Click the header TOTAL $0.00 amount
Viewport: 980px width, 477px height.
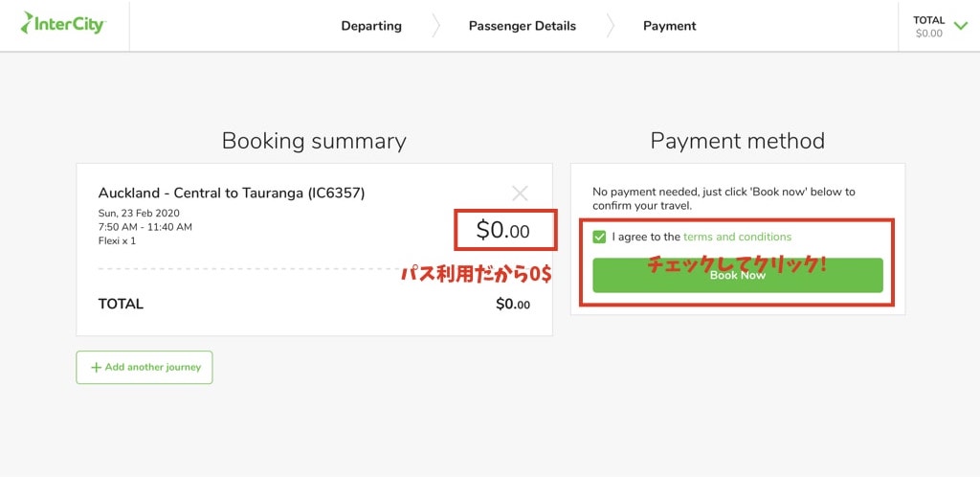click(928, 33)
